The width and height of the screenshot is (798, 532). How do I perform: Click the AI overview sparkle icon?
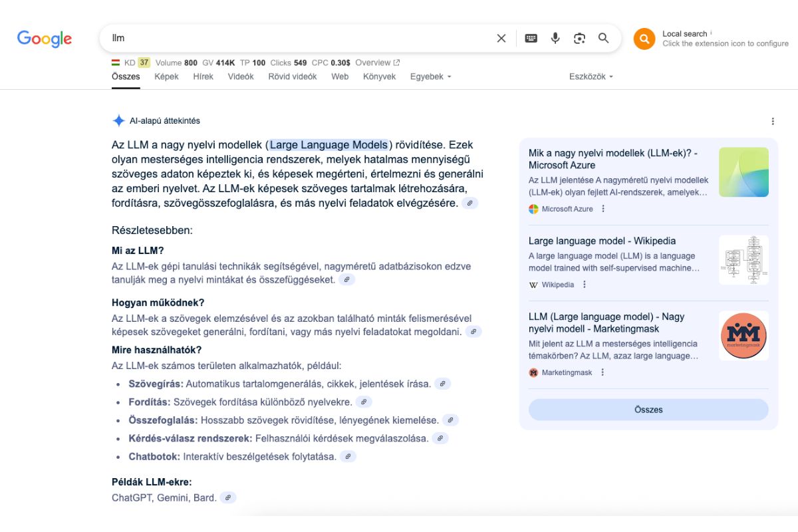point(118,121)
